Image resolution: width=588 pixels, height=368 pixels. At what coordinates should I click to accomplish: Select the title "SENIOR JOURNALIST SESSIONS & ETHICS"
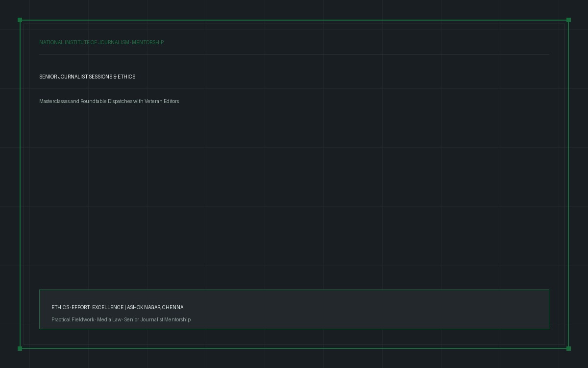pos(87,77)
